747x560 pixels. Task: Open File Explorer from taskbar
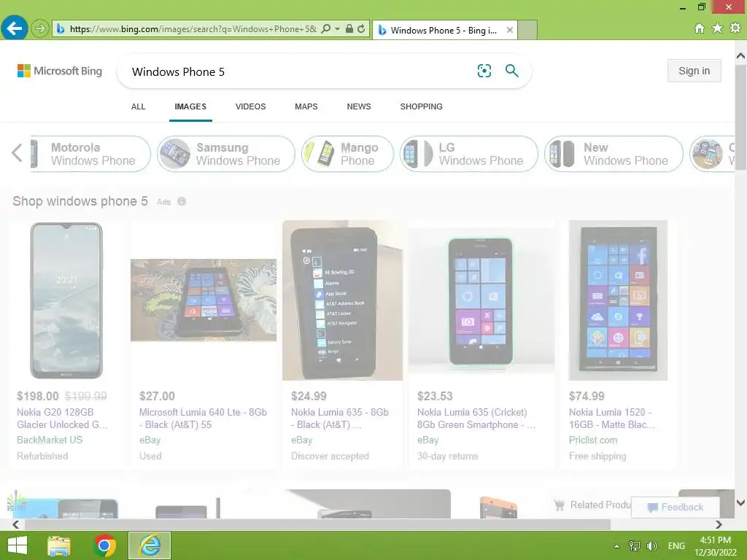pos(59,545)
